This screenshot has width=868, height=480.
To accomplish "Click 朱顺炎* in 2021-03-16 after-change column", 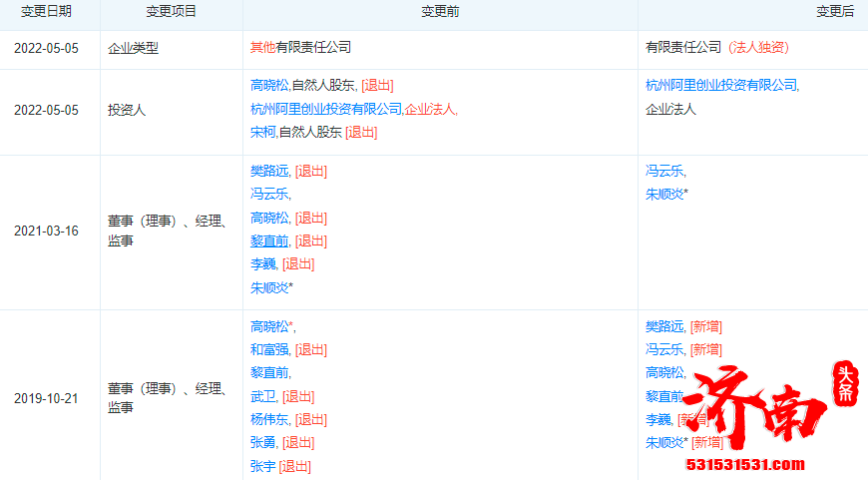I will click(666, 195).
